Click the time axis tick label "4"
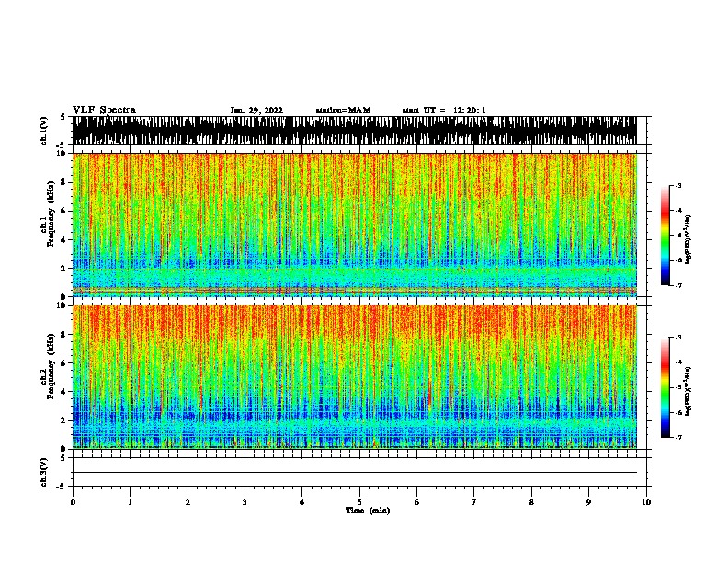 pyautogui.click(x=301, y=502)
